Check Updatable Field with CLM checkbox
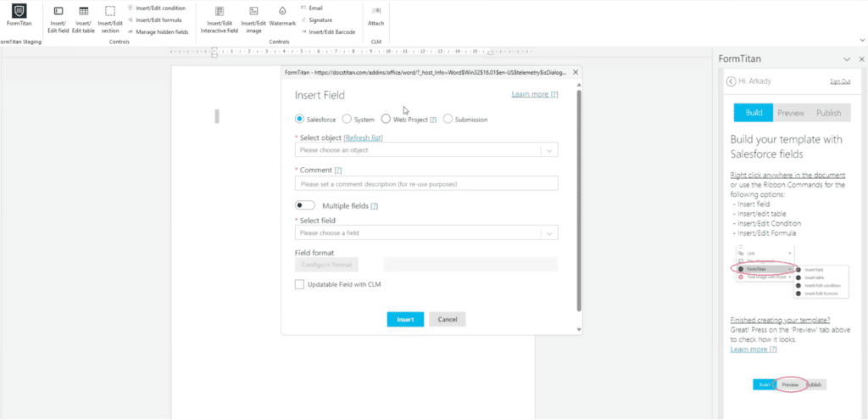The height and width of the screenshot is (420, 868). point(299,284)
